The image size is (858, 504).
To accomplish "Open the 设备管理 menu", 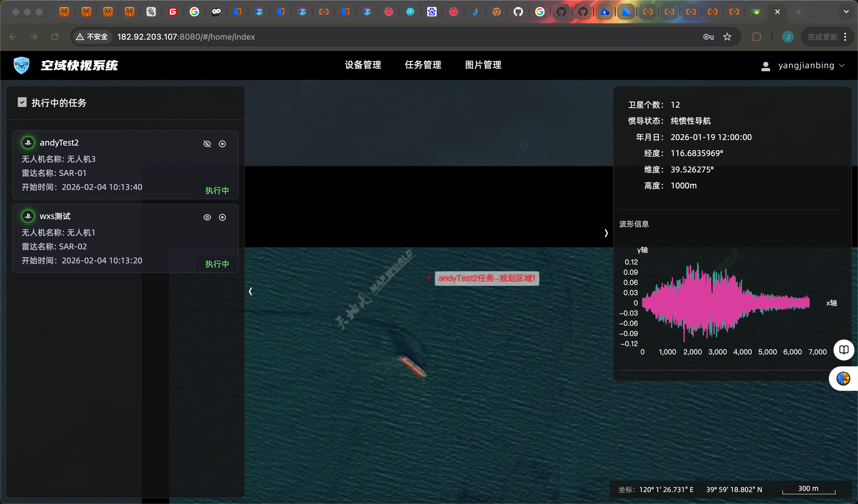I will 363,65.
